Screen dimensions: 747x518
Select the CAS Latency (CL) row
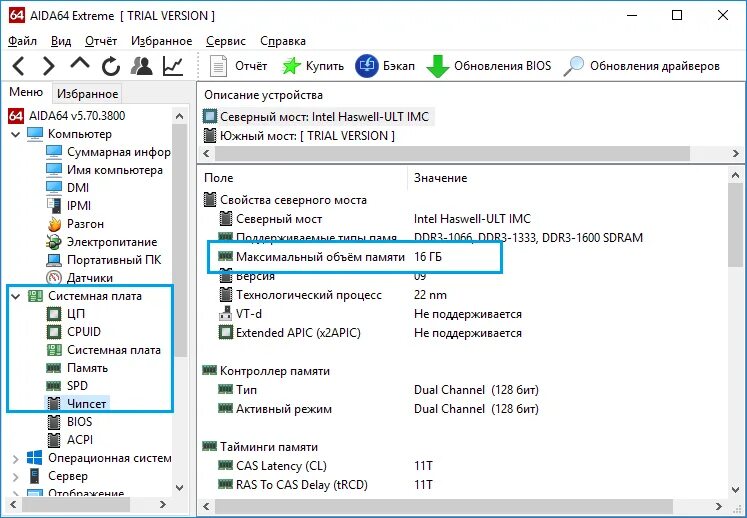click(x=325, y=466)
